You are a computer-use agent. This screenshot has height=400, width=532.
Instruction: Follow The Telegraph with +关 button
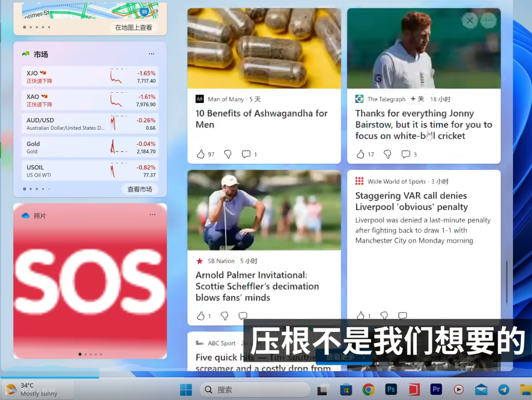[417, 99]
